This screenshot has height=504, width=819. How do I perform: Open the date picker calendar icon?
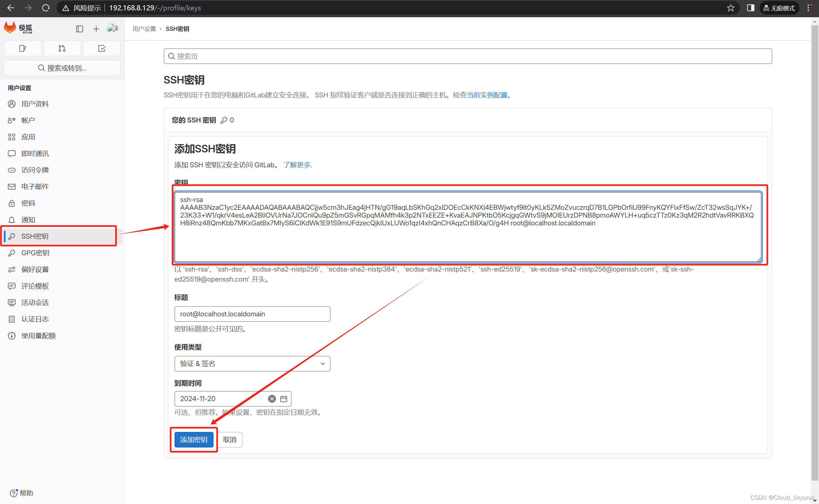284,399
